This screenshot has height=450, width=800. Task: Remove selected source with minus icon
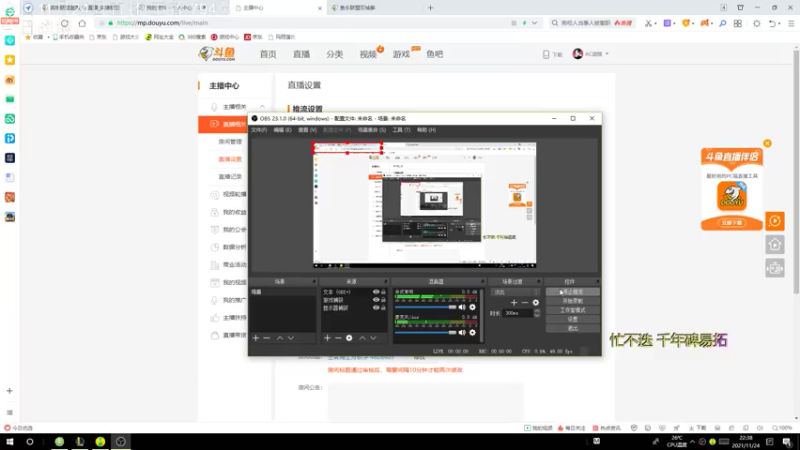pos(338,338)
